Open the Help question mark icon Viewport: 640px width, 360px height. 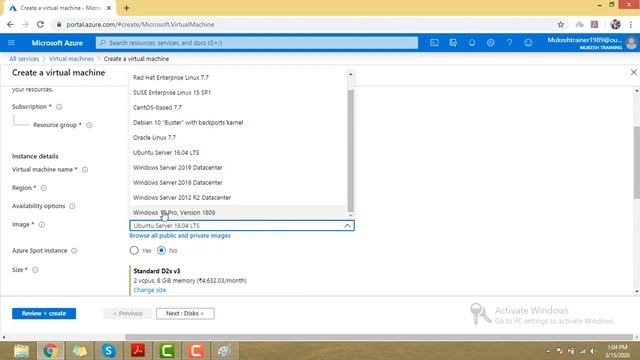(x=509, y=43)
